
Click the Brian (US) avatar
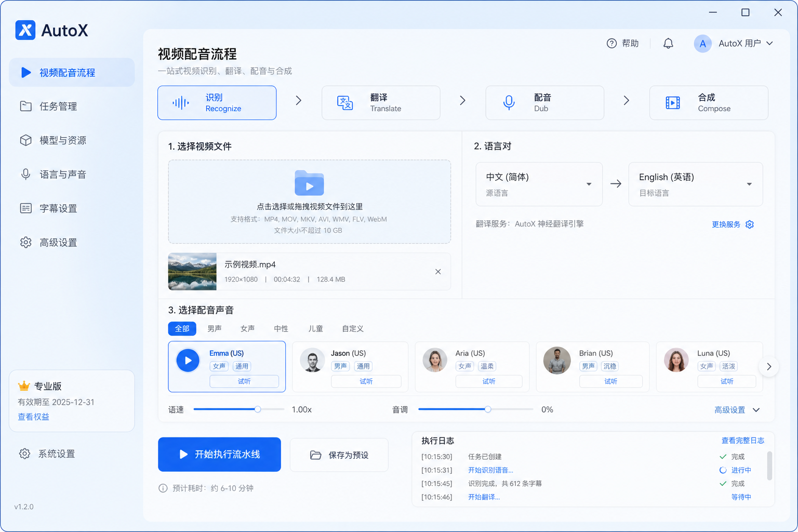tap(557, 360)
